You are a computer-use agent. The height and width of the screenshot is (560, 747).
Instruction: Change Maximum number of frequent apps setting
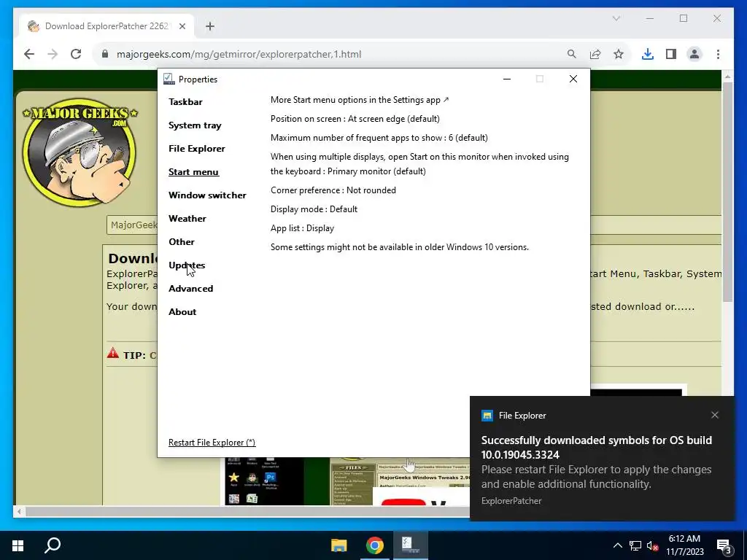379,138
